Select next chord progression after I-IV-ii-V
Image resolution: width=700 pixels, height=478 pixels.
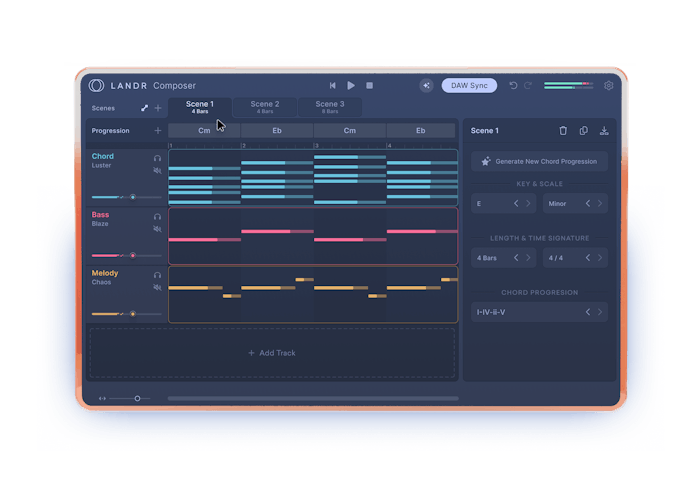pyautogui.click(x=600, y=312)
